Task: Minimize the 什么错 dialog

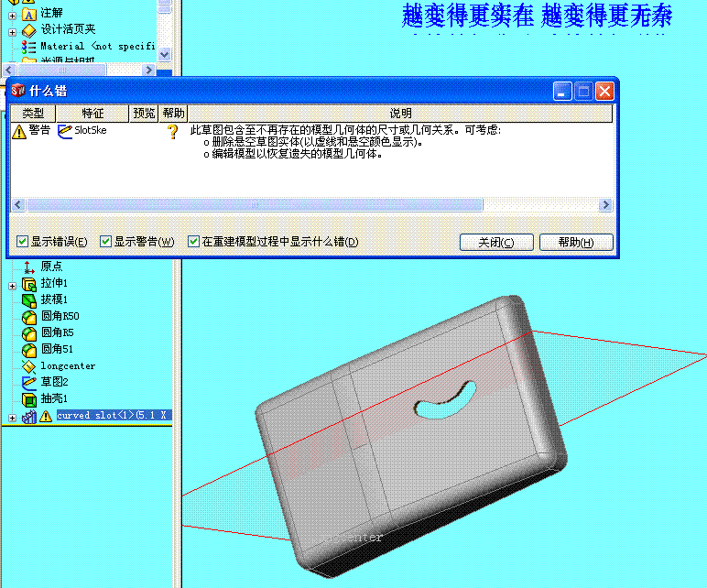Action: point(562,92)
